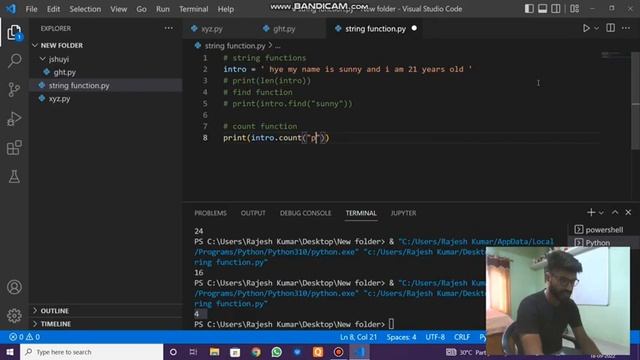Image resolution: width=640 pixels, height=360 pixels.
Task: Open the View menu
Action: (118, 9)
